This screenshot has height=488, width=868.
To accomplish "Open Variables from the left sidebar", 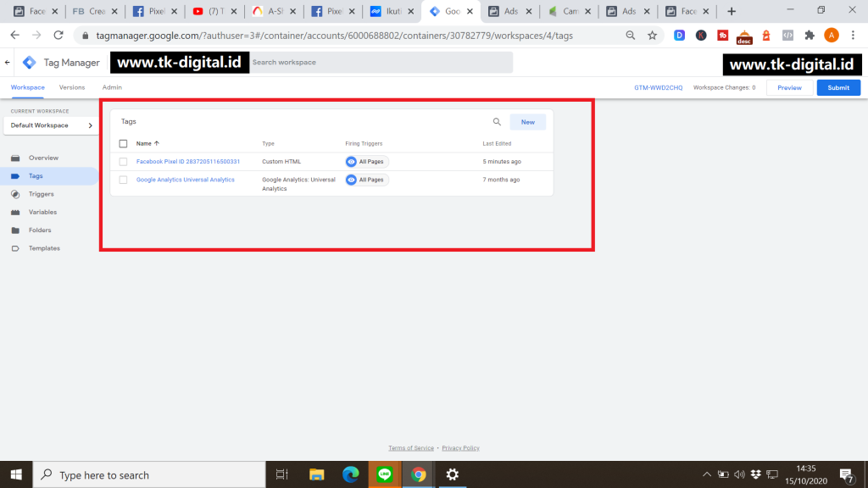I will 42,212.
